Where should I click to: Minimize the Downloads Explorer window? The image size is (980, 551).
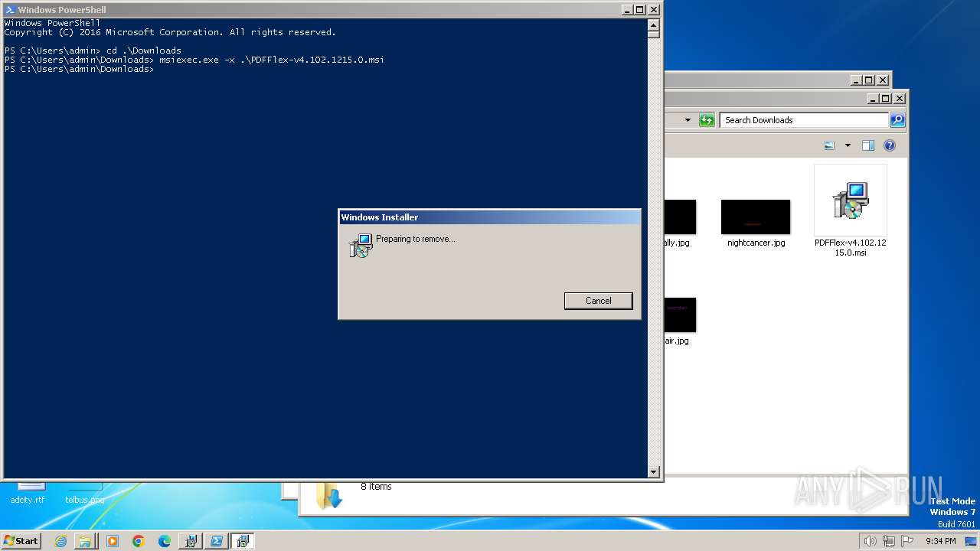tap(873, 99)
